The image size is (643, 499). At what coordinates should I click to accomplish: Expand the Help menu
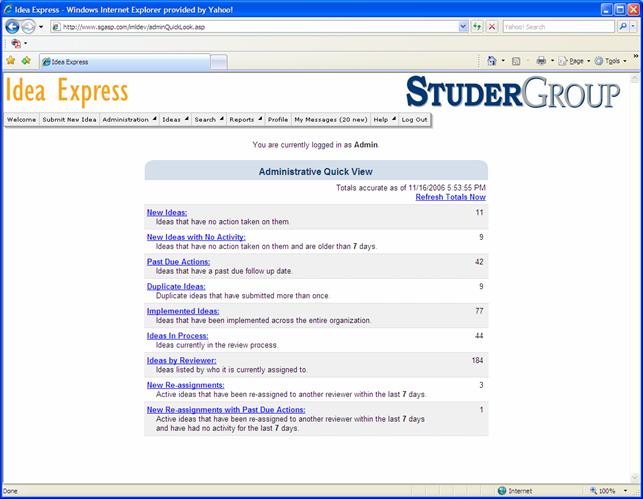coord(384,120)
